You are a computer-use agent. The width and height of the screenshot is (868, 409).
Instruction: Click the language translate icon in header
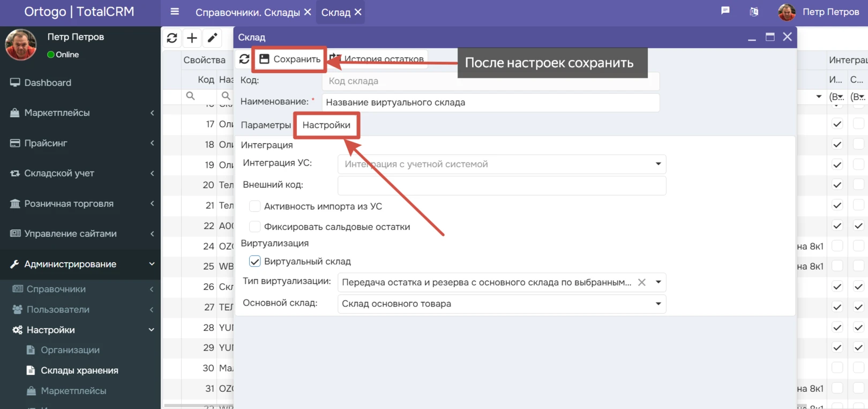(754, 11)
